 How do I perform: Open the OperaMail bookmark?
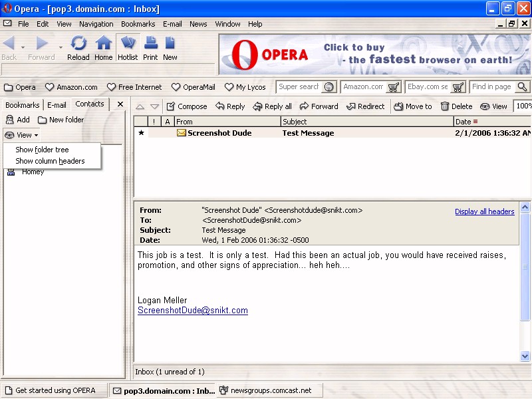(194, 87)
